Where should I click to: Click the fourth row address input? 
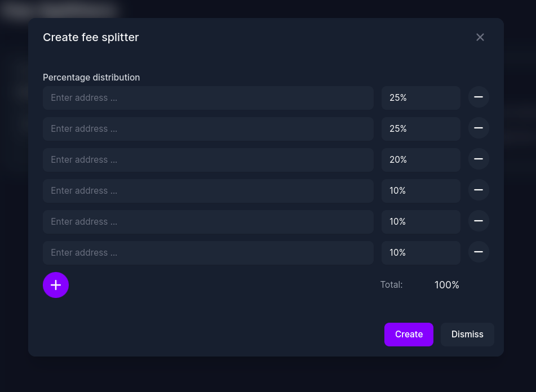[208, 191]
